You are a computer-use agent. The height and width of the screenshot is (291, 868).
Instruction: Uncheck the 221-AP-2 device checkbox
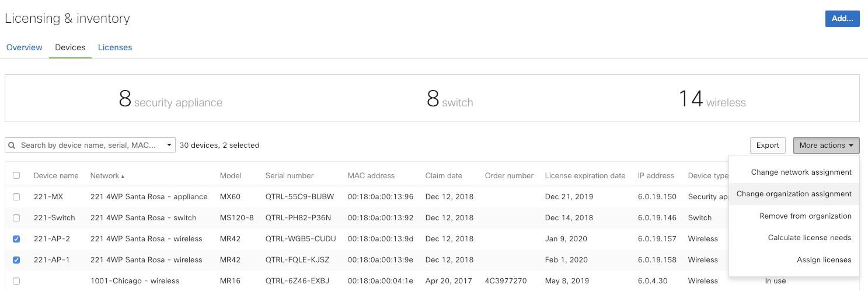[16, 239]
